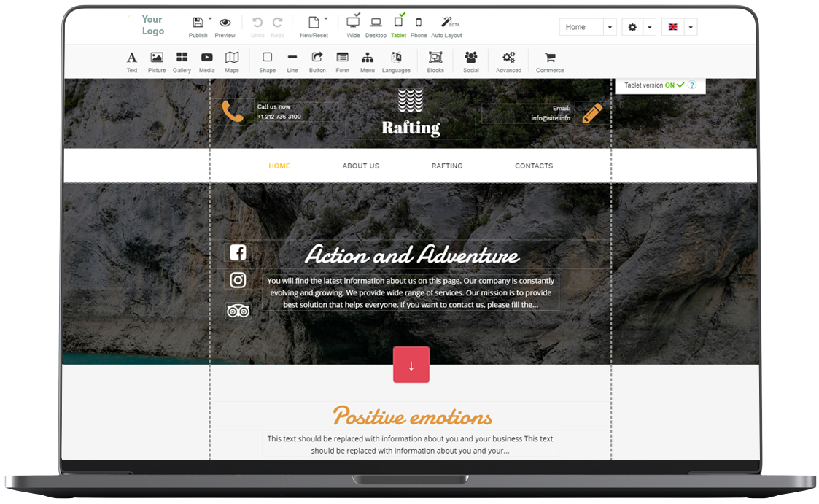Click the Publish button
Viewport: 819px width, 504px height.
(x=198, y=26)
